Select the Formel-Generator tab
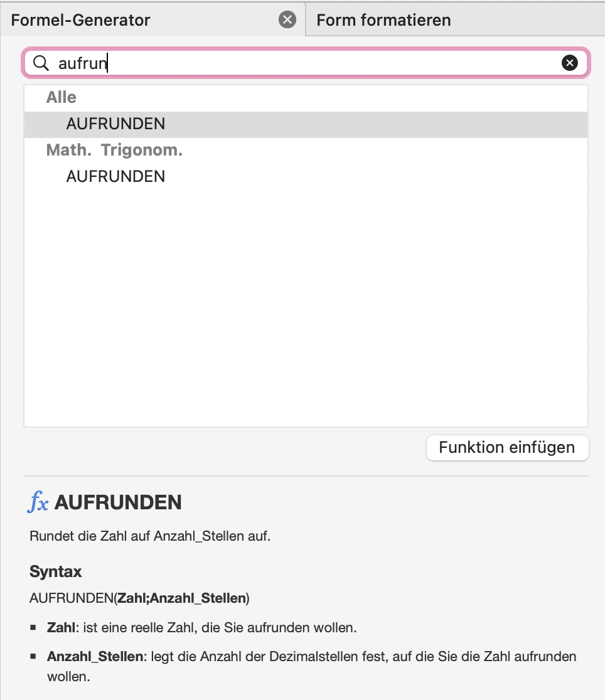The image size is (605, 700). (80, 20)
